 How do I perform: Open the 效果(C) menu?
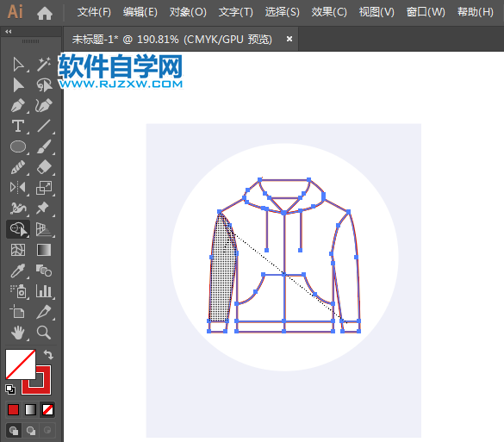pyautogui.click(x=329, y=12)
